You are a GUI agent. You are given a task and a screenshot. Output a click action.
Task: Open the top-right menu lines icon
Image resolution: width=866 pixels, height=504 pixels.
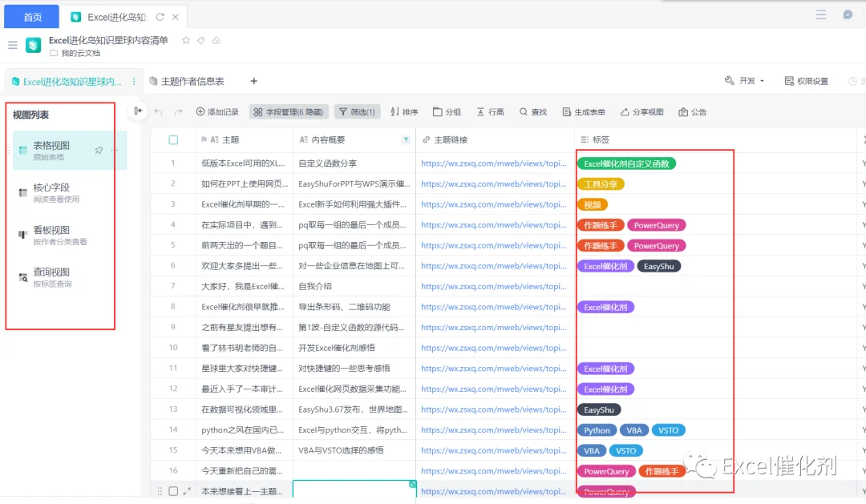click(x=821, y=15)
